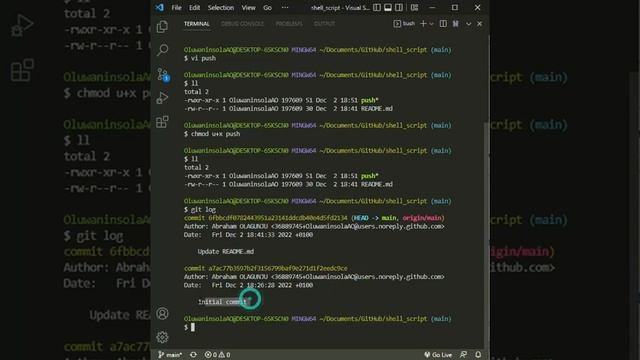640x360 pixels.
Task: Open the Edit menu
Action: 194,7
